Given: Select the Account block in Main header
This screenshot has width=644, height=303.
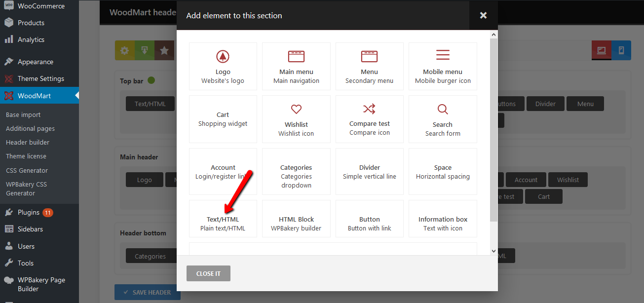Looking at the screenshot, I should click(x=526, y=180).
